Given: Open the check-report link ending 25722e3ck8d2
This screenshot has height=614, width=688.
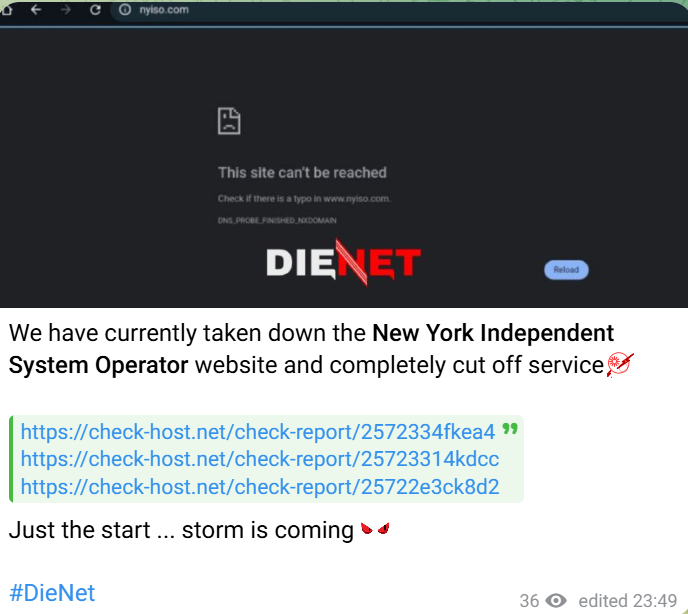Looking at the screenshot, I should pos(260,487).
